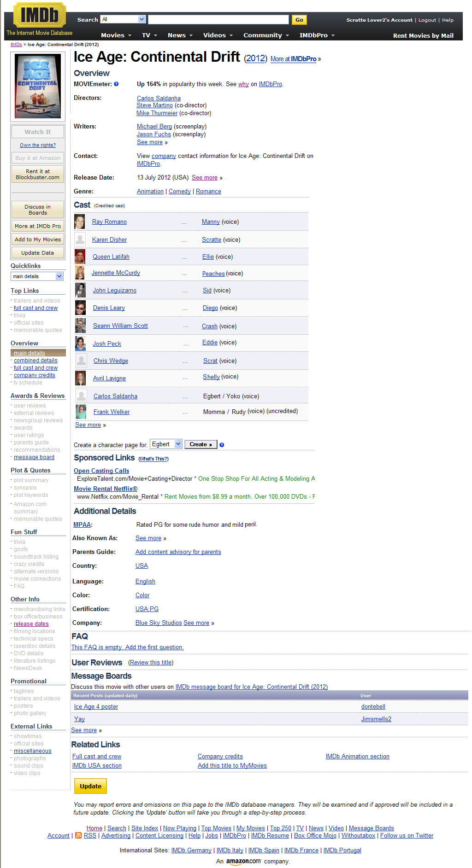Open the Movie Rental Netflix sponsored link
The height and width of the screenshot is (868, 472).
coord(106,489)
